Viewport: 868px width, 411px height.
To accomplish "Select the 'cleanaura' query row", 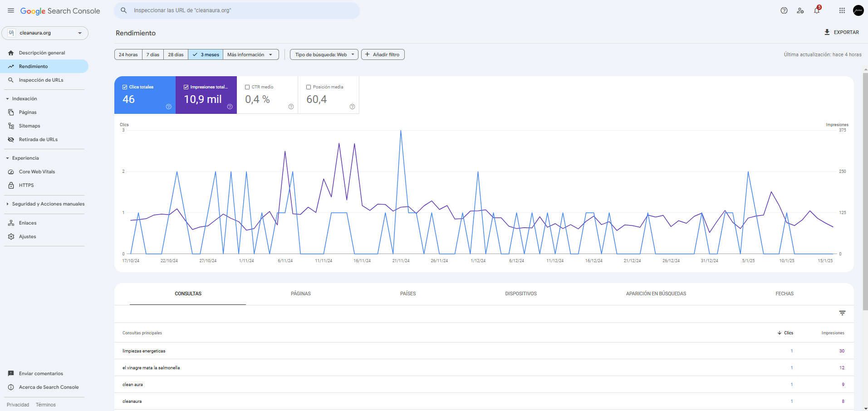I will tap(484, 401).
